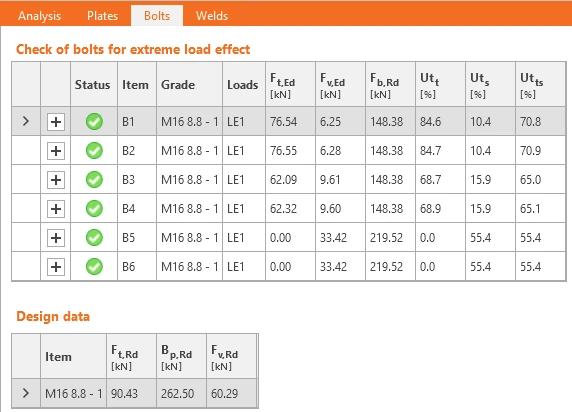572x412 pixels.
Task: Click the row arrow in Design data table
Action: [26, 393]
